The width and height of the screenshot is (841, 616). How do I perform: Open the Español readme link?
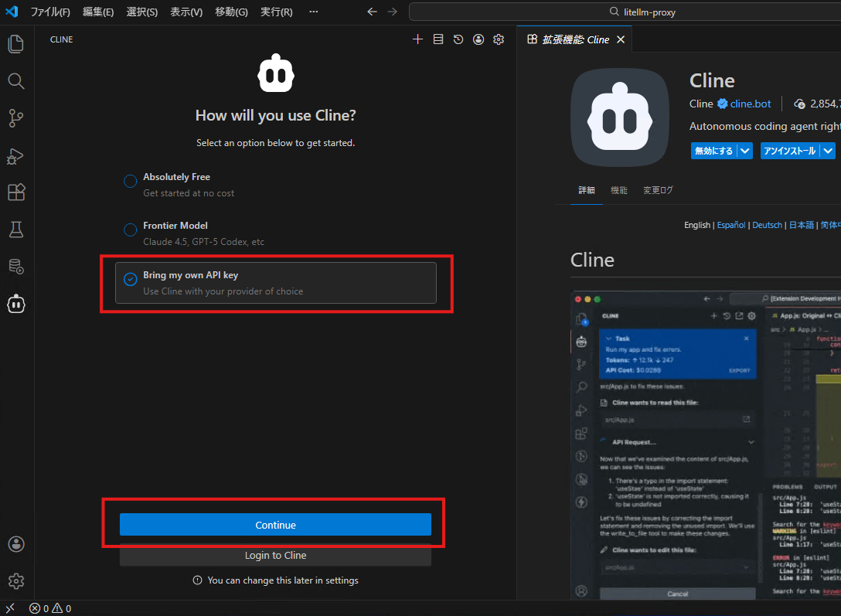(x=731, y=225)
